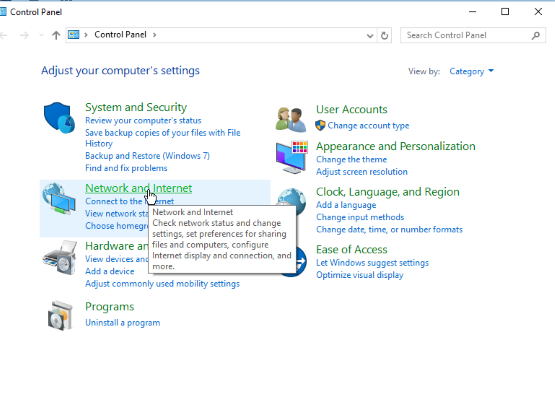Minimize the Control Panel window
The image size is (555, 400).
click(x=472, y=12)
